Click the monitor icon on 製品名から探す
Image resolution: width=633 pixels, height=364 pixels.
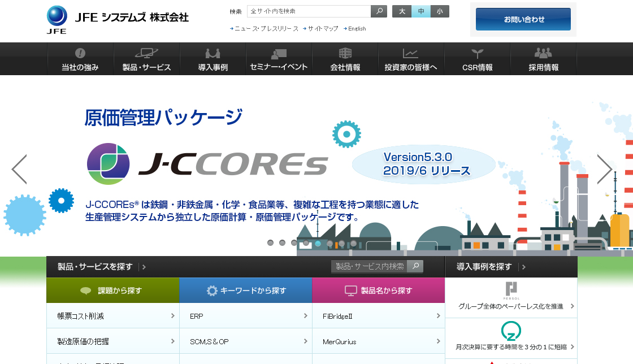[351, 291]
